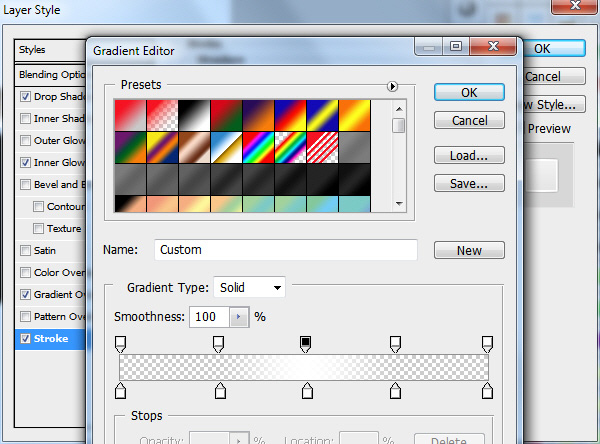Pick the neutral gray preset after stripes
The width and height of the screenshot is (600, 444).
click(x=354, y=147)
